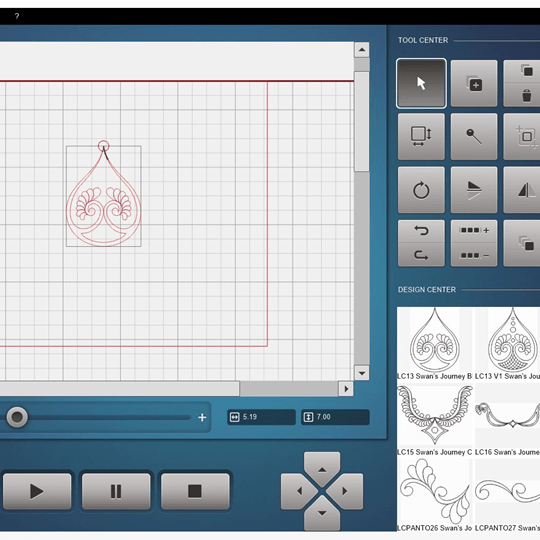
Task: Stop stitching with the stop button
Action: click(x=195, y=491)
